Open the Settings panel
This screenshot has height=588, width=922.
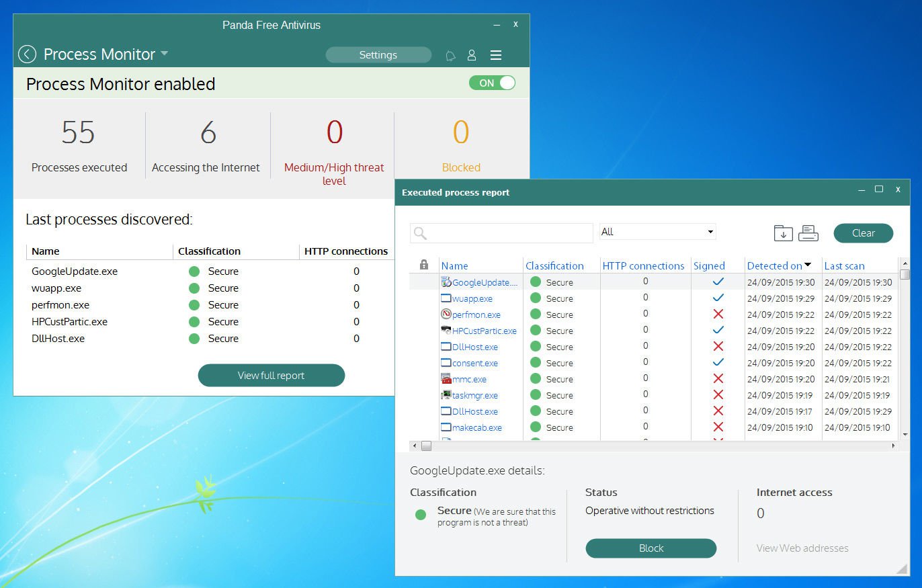[x=378, y=55]
